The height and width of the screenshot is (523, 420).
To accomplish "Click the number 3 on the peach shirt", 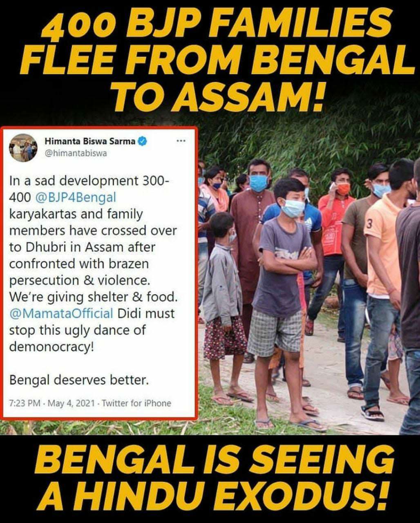I will pos(370,224).
